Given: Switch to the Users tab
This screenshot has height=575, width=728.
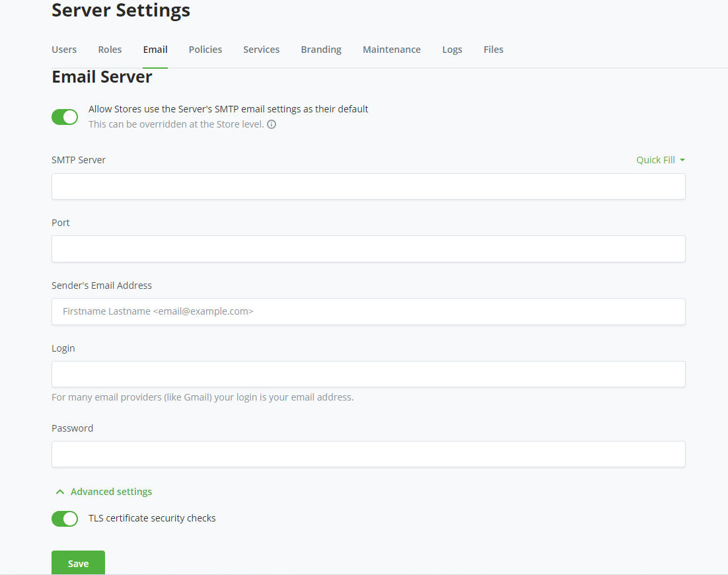Looking at the screenshot, I should pyautogui.click(x=64, y=50).
